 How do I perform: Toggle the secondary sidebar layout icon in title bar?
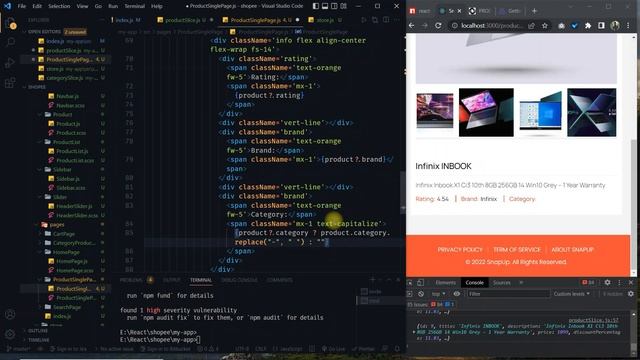pyautogui.click(x=334, y=6)
